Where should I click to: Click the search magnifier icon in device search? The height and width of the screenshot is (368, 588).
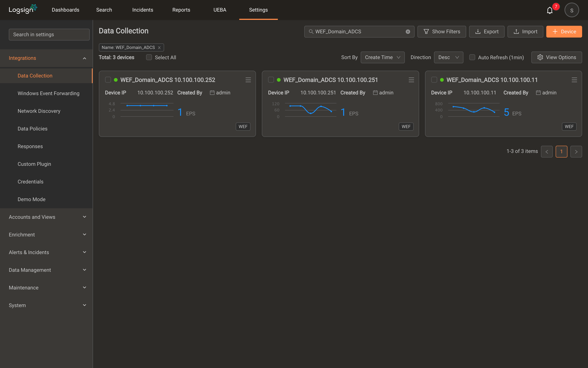(311, 32)
